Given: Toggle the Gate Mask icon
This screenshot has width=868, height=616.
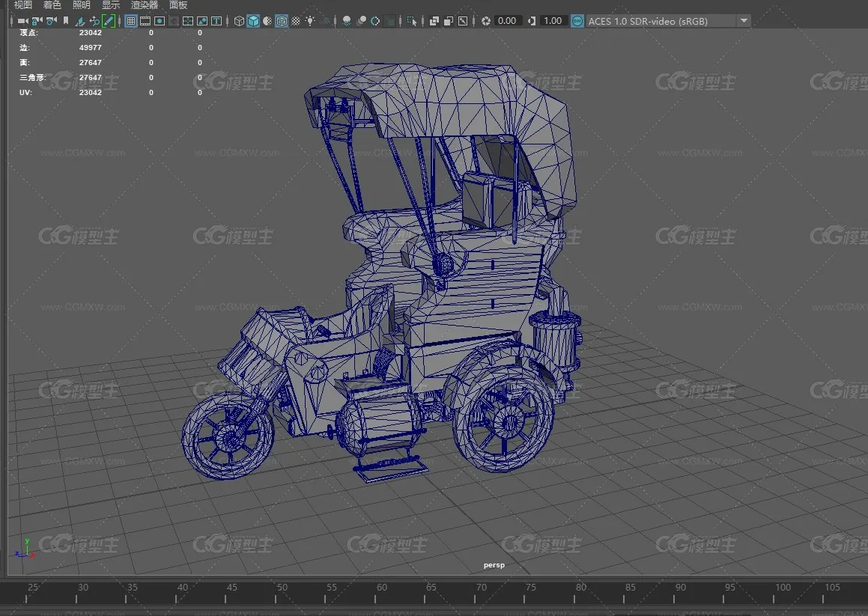Looking at the screenshot, I should [x=174, y=21].
